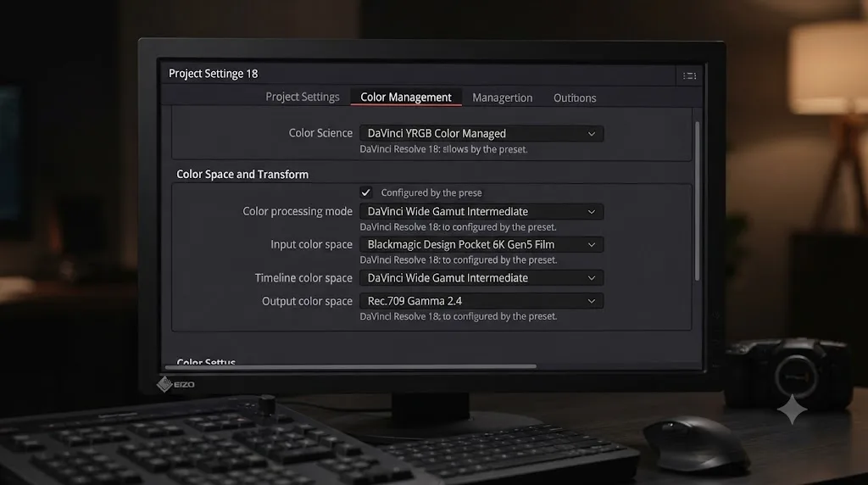868x485 pixels.
Task: Click the note under Input color space dropdown
Action: tap(459, 260)
